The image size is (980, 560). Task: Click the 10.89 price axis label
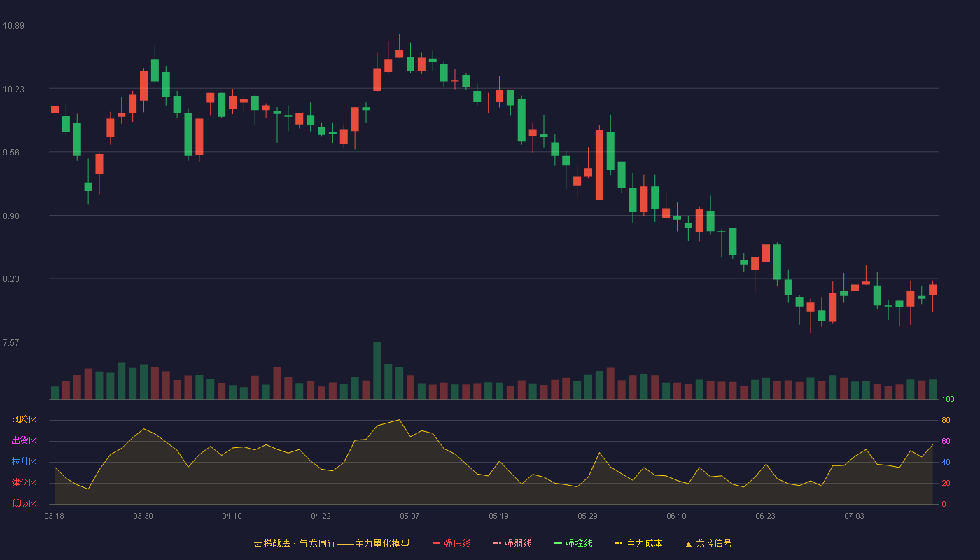pyautogui.click(x=13, y=26)
